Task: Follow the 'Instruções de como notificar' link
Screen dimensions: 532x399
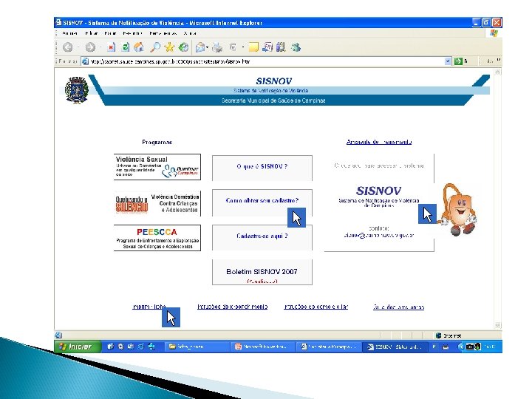Action: [316, 307]
